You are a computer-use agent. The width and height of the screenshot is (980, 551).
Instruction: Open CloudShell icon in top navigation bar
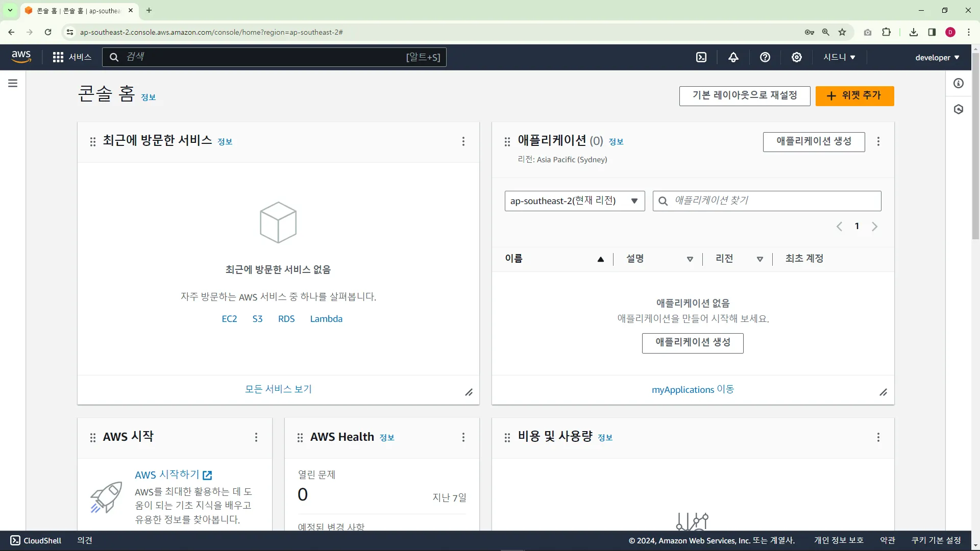click(x=701, y=57)
